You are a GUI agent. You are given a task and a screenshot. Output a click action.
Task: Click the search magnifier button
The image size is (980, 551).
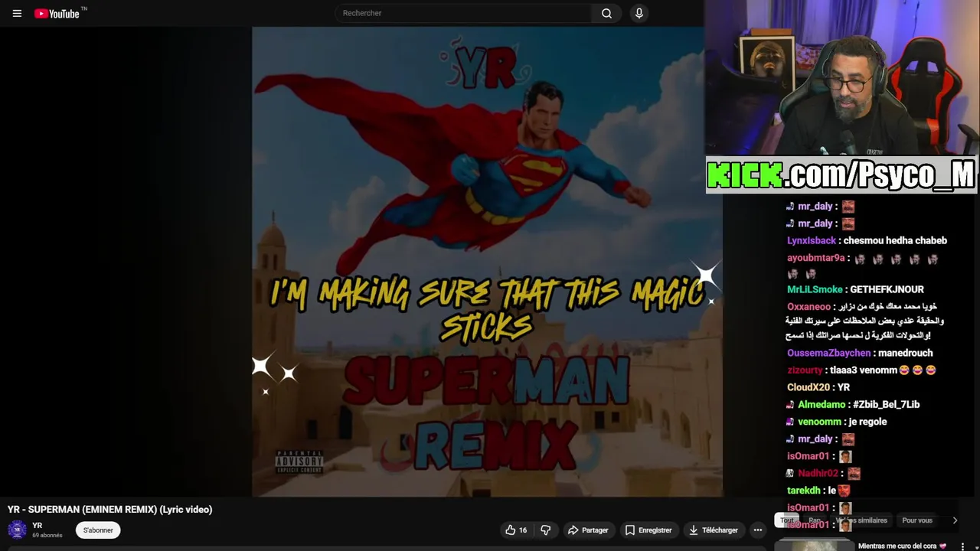(x=606, y=13)
